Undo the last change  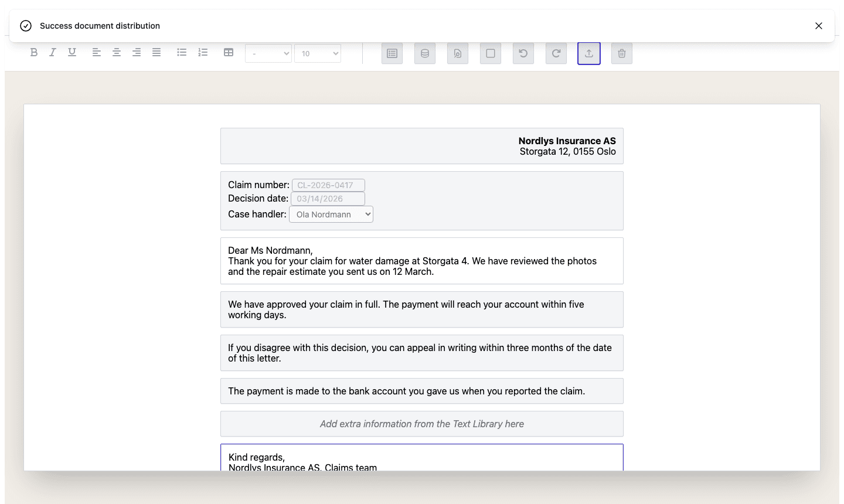click(523, 53)
